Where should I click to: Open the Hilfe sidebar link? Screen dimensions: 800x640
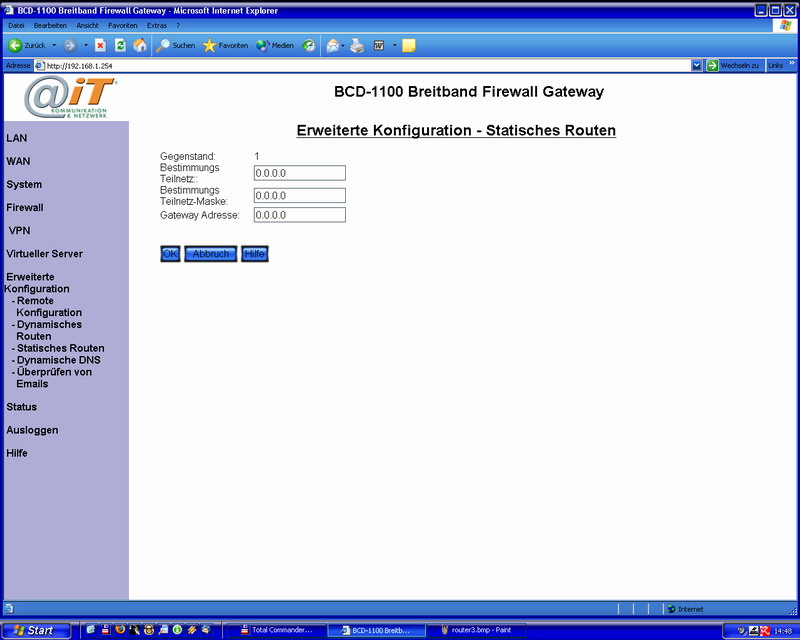click(17, 453)
